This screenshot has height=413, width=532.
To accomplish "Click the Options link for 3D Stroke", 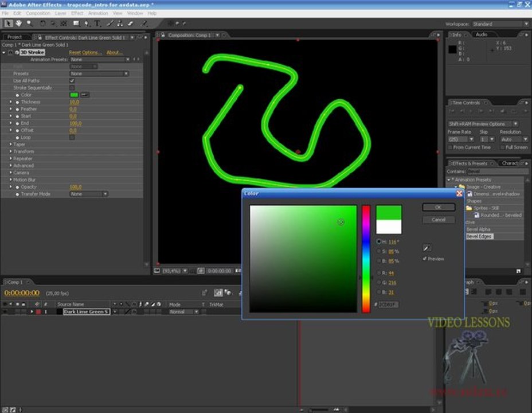I will click(91, 52).
